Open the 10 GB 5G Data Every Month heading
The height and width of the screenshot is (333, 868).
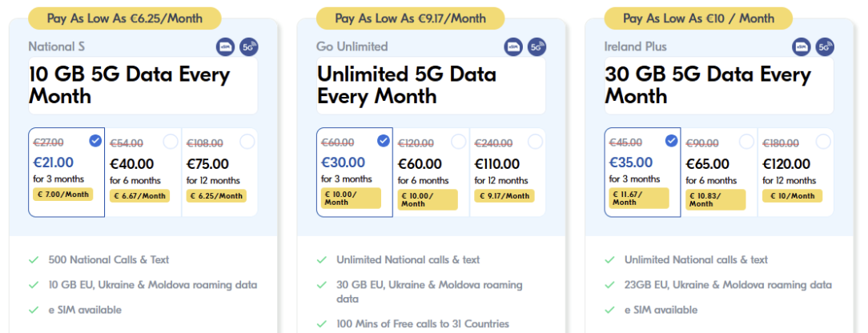pos(130,86)
